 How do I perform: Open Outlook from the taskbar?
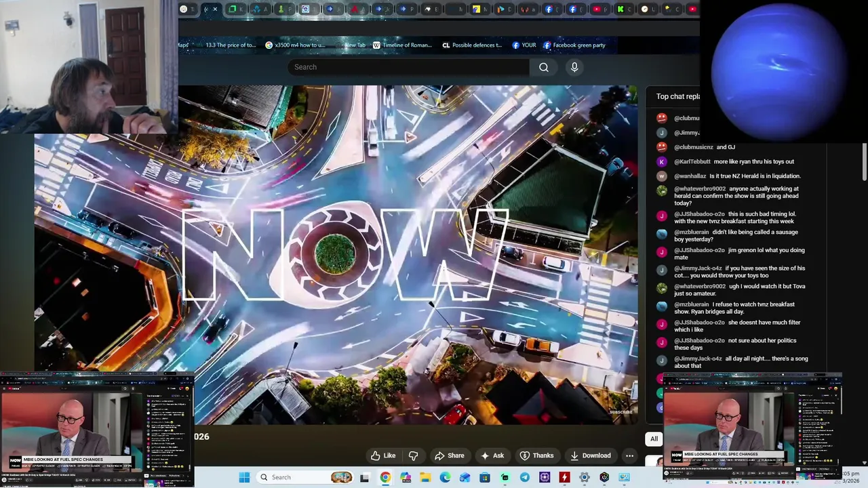coord(465,477)
